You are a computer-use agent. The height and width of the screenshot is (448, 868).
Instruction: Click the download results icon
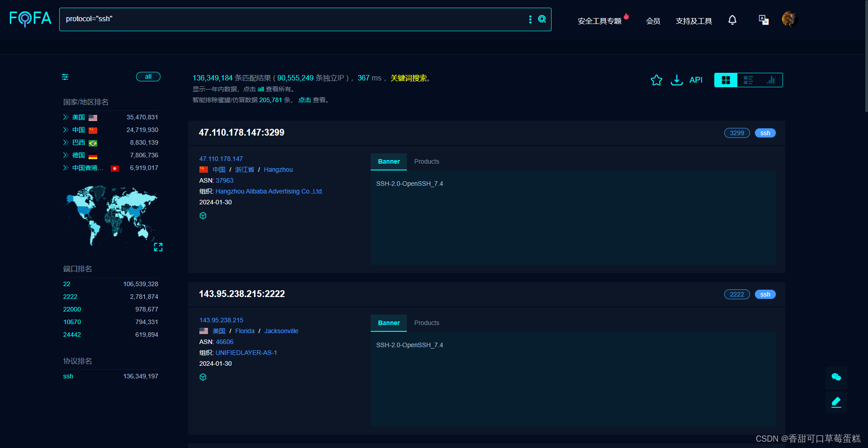pyautogui.click(x=677, y=80)
